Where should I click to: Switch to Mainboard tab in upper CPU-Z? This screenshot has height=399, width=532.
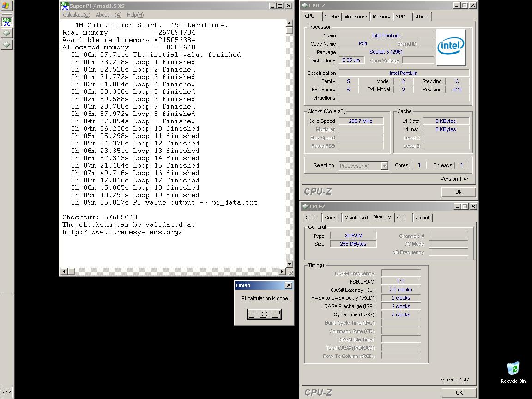click(356, 17)
